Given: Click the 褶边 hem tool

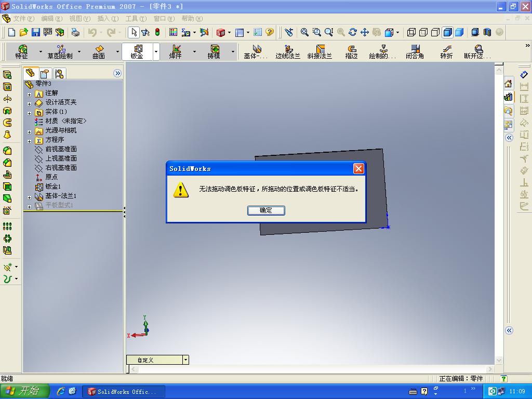Looking at the screenshot, I should 352,51.
